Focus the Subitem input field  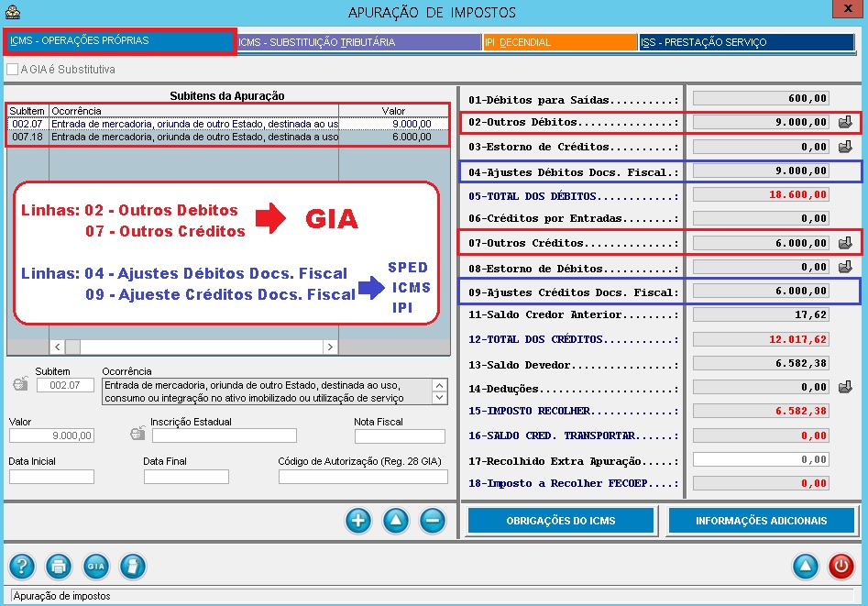tap(65, 385)
